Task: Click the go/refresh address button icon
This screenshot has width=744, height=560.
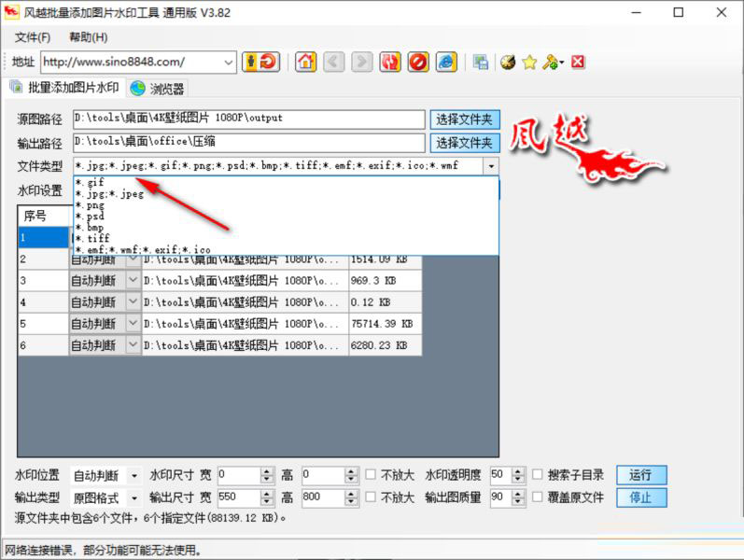Action: pos(261,62)
